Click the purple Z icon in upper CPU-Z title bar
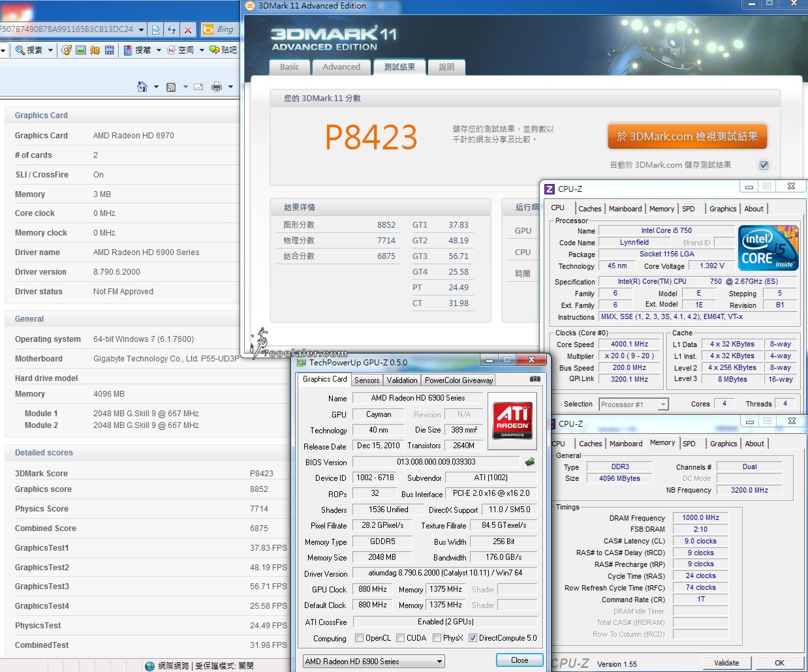808x672 pixels. click(550, 189)
